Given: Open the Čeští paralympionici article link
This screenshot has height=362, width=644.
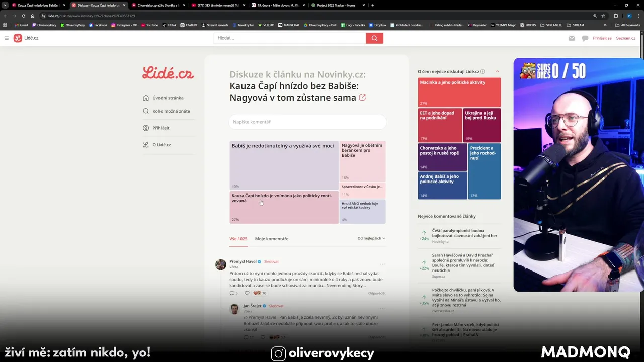Looking at the screenshot, I should (464, 233).
